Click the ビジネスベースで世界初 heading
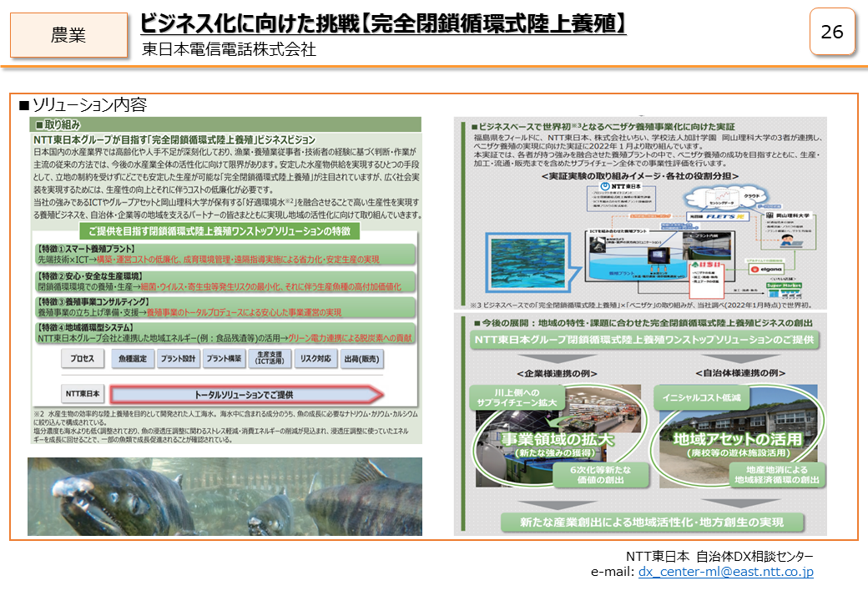 [603, 127]
